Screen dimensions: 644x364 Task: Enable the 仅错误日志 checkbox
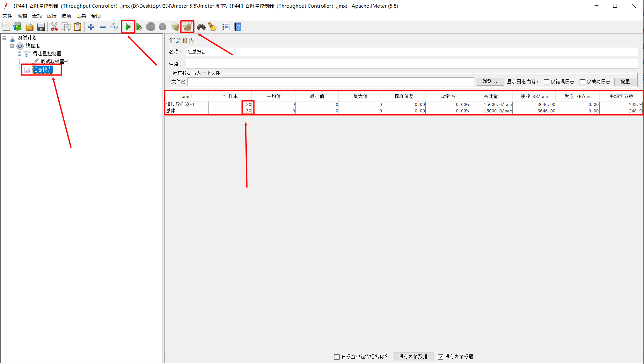coord(546,82)
